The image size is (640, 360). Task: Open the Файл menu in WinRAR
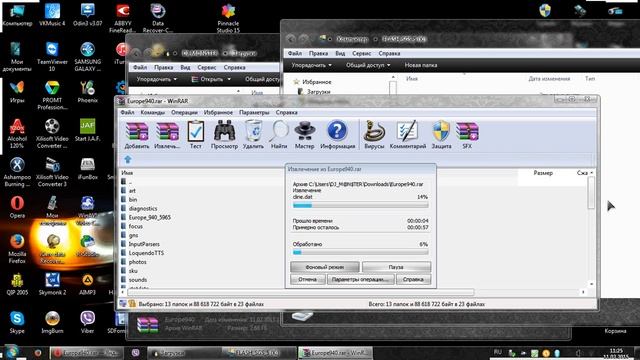tap(127, 112)
